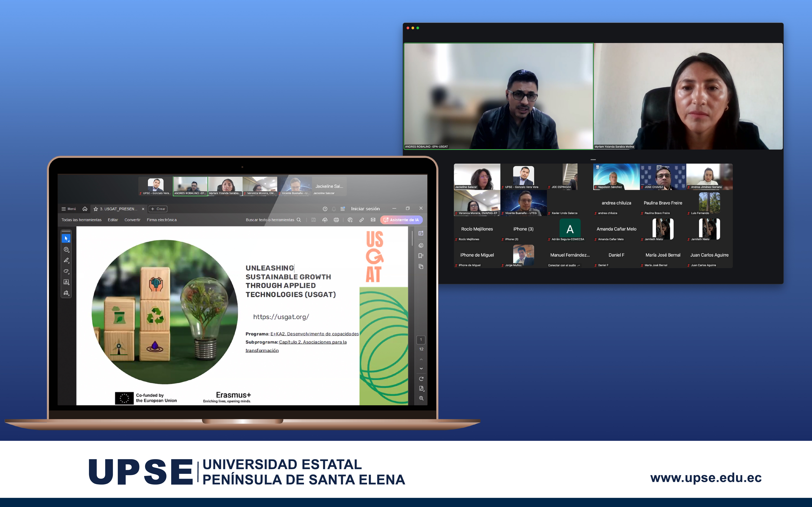Zoom in with the magnifier plus icon
Viewport: 812px width, 507px height.
click(x=421, y=398)
